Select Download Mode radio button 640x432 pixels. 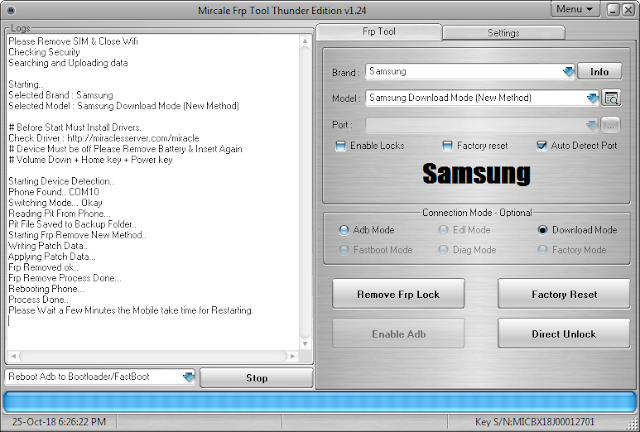[542, 230]
